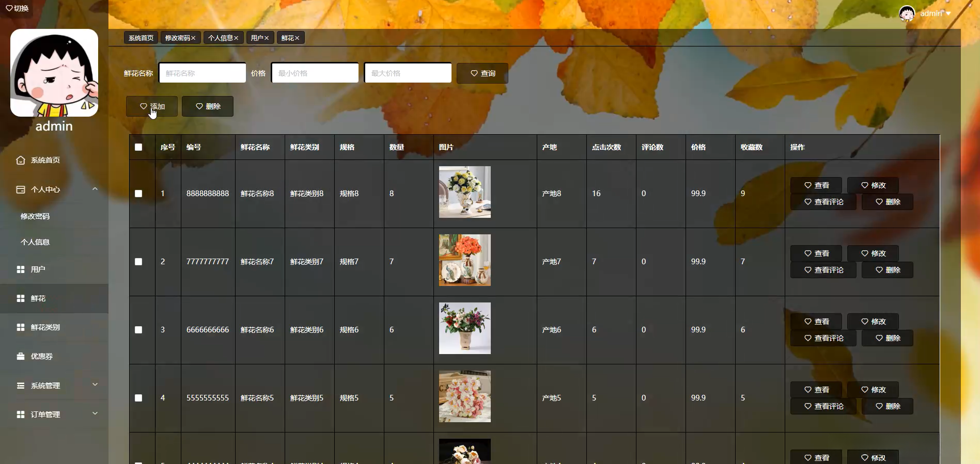
Task: Click 查看评论 for 鲜花名称6
Action: [x=823, y=338]
